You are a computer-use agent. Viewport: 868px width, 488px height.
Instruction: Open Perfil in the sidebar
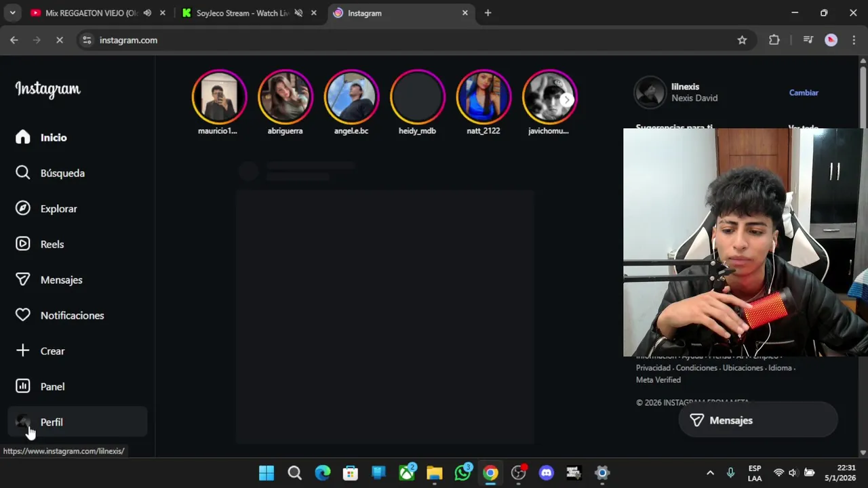pos(77,422)
